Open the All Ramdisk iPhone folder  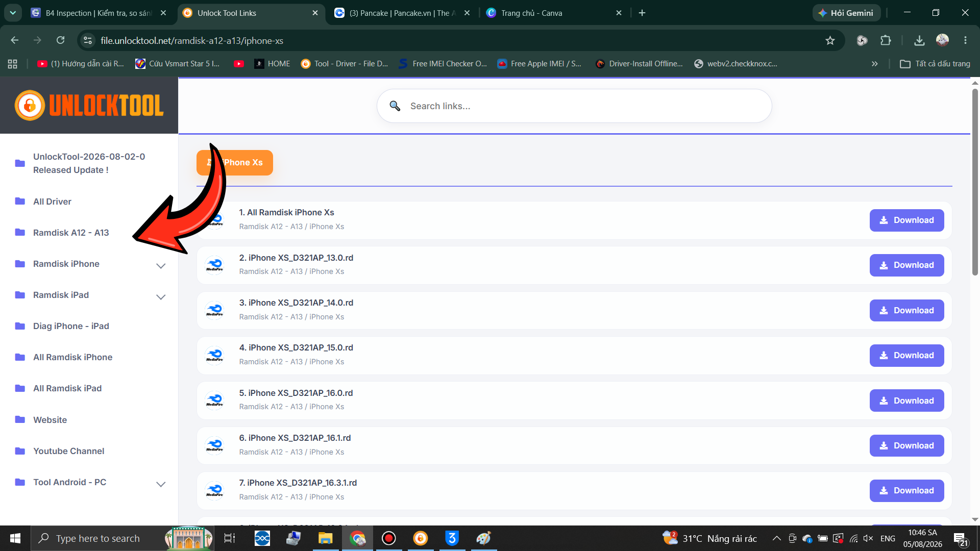[72, 357]
